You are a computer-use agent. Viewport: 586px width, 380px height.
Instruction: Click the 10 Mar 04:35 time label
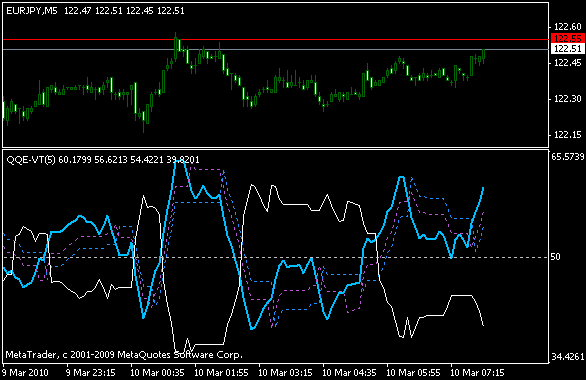point(349,373)
